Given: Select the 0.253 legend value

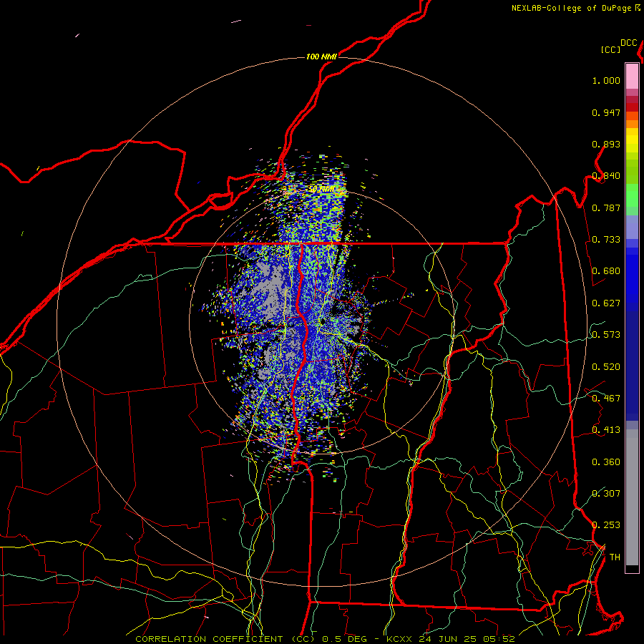Looking at the screenshot, I should (x=606, y=525).
